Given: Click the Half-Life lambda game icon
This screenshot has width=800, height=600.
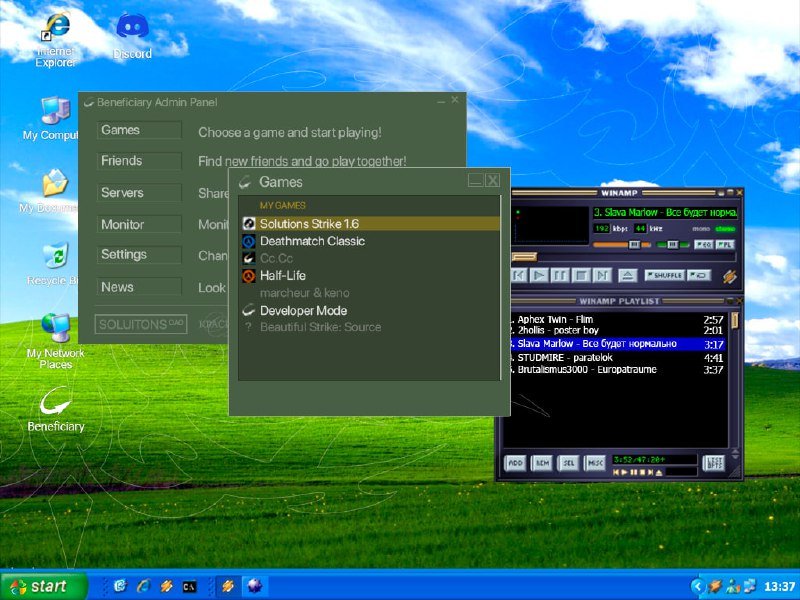Looking at the screenshot, I should (248, 276).
